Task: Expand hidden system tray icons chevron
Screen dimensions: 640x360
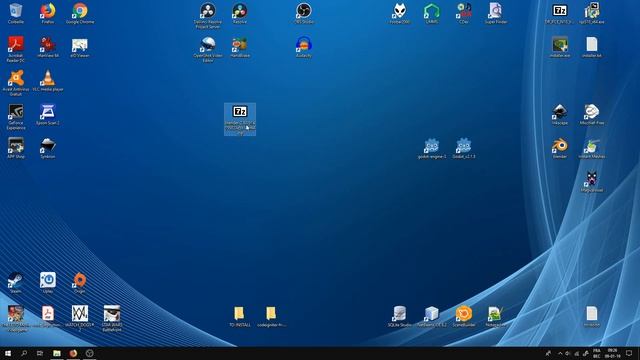Action: click(x=560, y=353)
